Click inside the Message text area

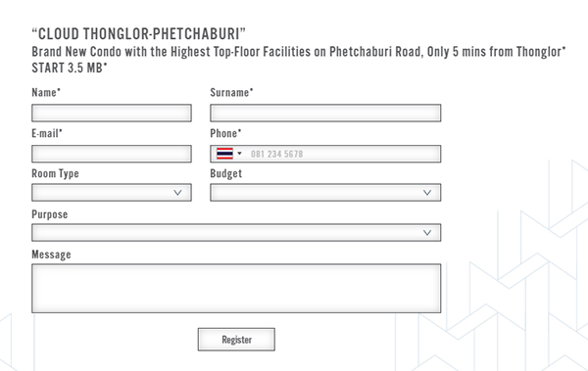click(236, 289)
